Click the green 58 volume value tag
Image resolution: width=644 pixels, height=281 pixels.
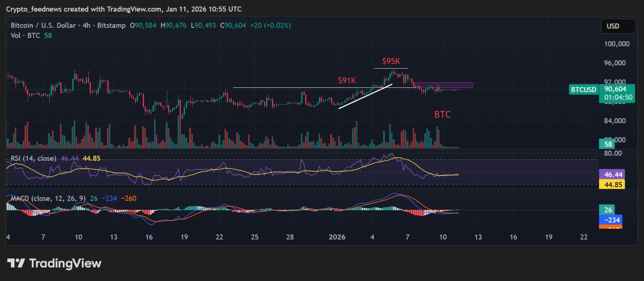(x=607, y=144)
